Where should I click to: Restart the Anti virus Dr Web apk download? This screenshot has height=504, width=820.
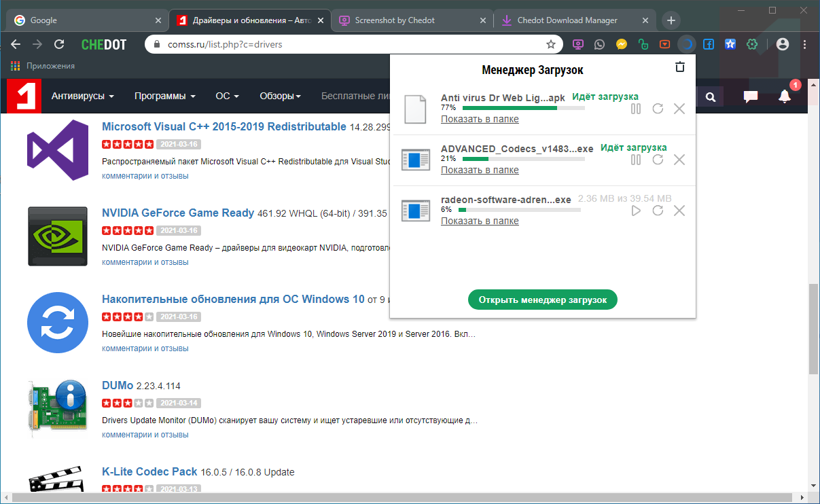point(658,109)
